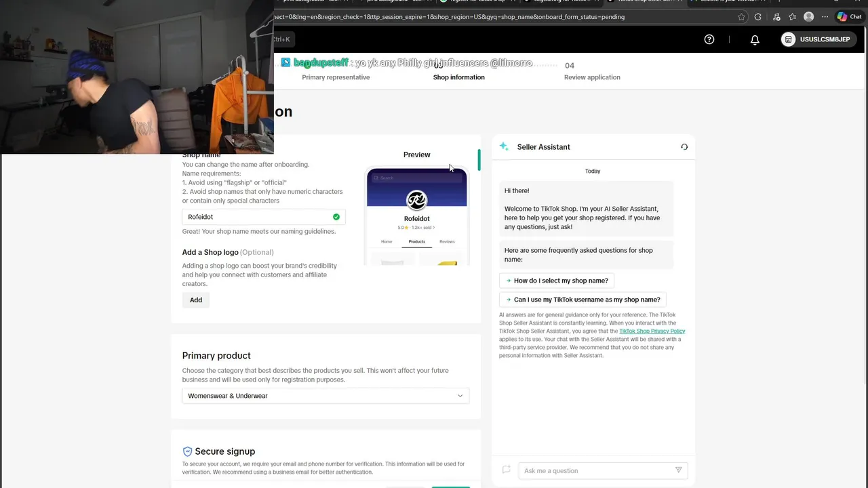Open the browser extensions puzzle icon
Image resolution: width=868 pixels, height=488 pixels.
(758, 17)
